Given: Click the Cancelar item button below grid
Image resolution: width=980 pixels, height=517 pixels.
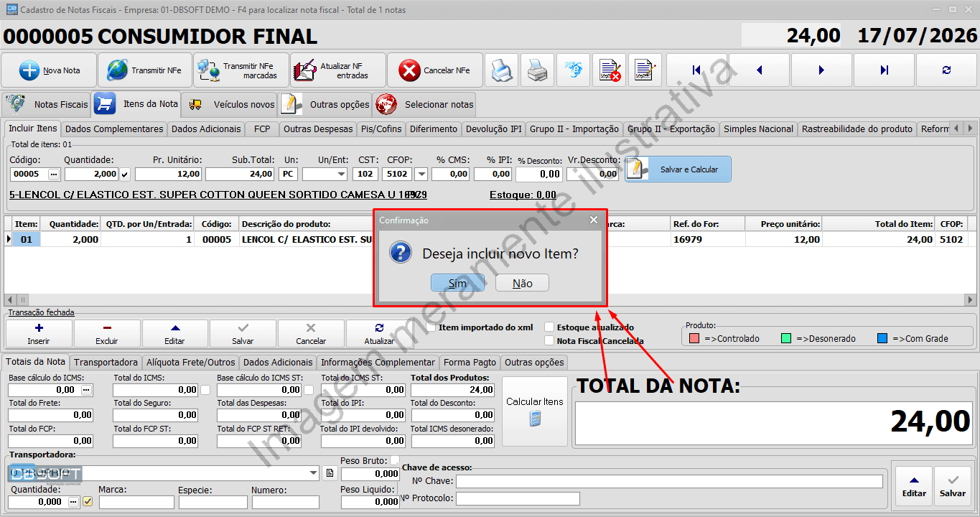Looking at the screenshot, I should (311, 333).
